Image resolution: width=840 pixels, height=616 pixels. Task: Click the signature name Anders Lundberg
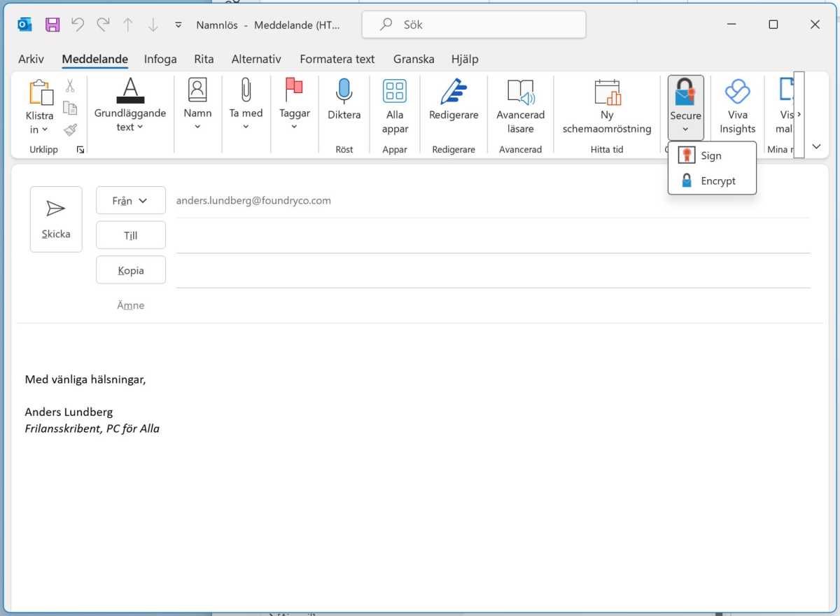pyautogui.click(x=69, y=412)
